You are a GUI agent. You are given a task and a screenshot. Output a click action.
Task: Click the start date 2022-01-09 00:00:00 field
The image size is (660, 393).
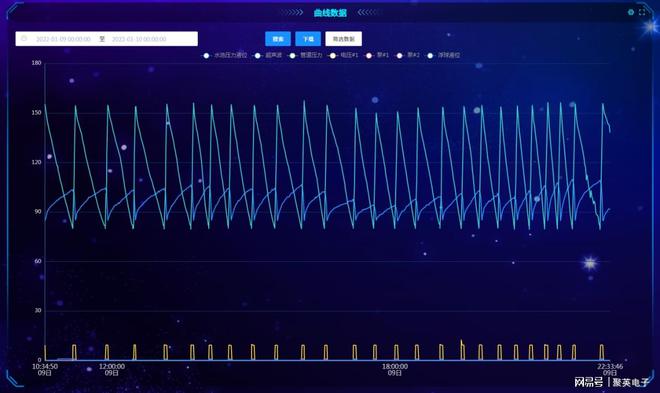63,39
